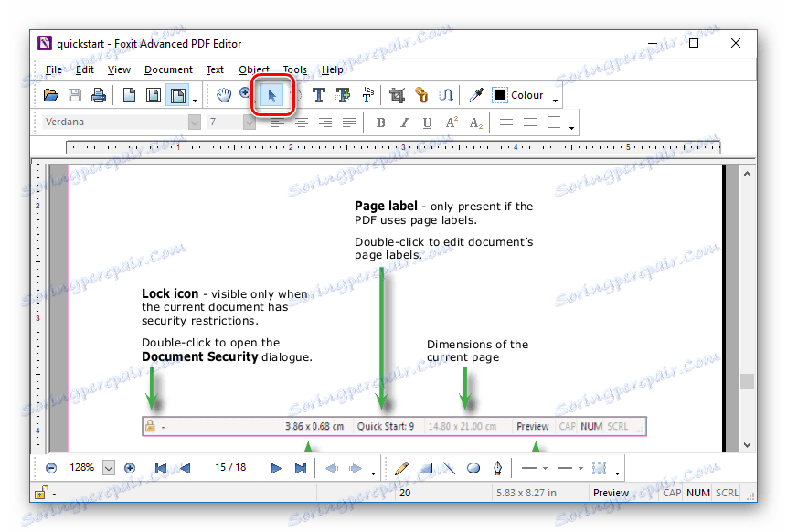Go to the first page

pyautogui.click(x=161, y=468)
